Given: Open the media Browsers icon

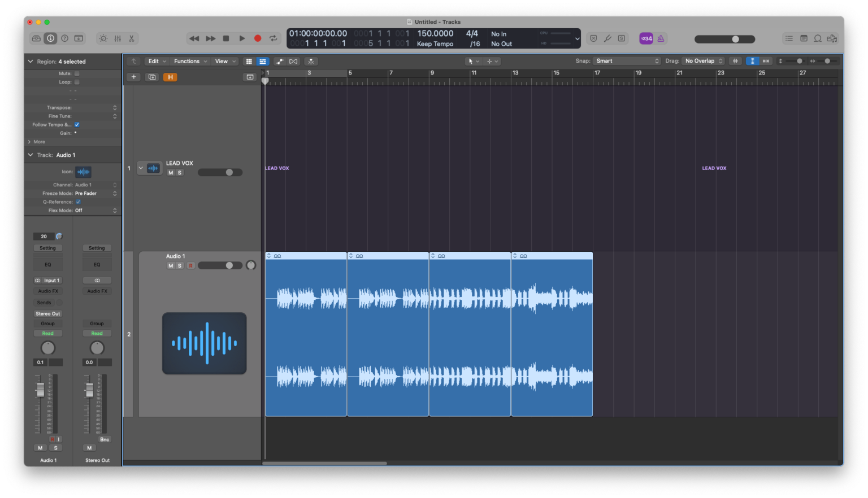Looking at the screenshot, I should 832,38.
